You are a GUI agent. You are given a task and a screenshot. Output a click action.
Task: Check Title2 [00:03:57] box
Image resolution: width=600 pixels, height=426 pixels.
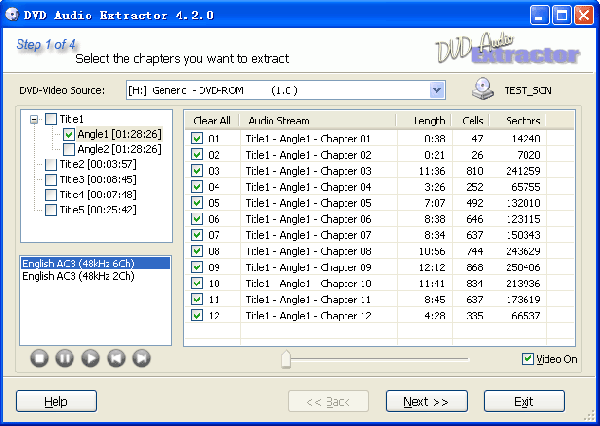(x=51, y=165)
